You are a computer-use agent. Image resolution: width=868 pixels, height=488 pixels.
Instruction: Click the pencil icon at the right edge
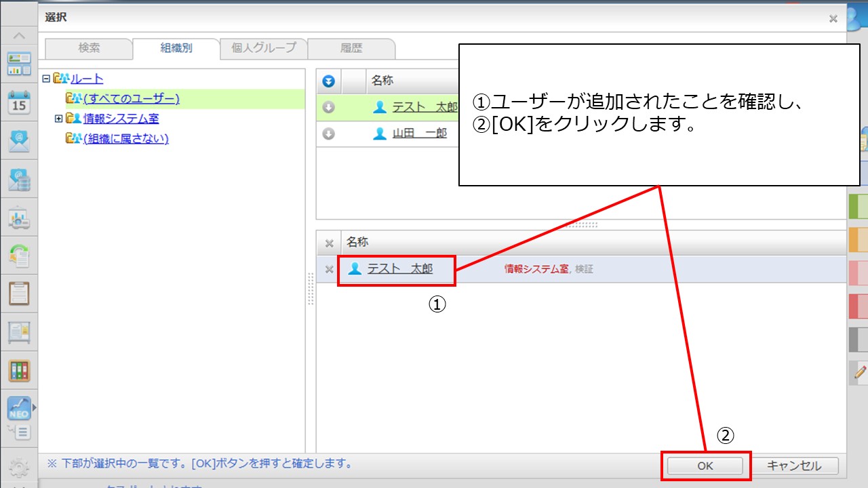861,371
